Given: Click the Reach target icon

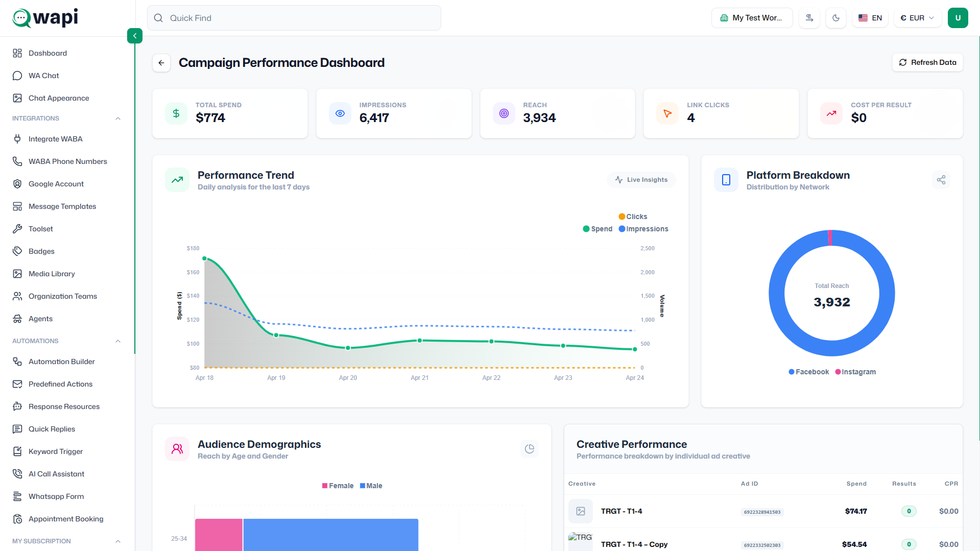Looking at the screenshot, I should click(504, 113).
